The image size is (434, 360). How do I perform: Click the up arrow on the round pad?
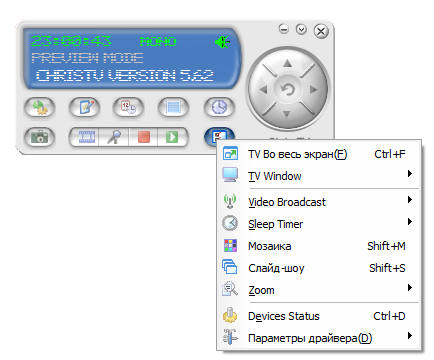pos(288,63)
